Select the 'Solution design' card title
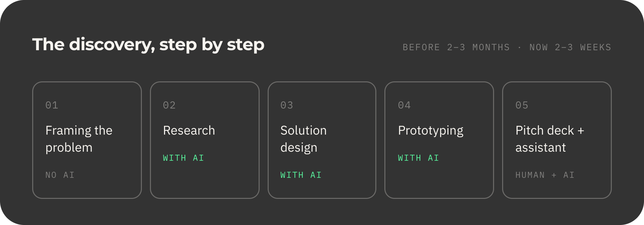This screenshot has height=225, width=644. [304, 139]
